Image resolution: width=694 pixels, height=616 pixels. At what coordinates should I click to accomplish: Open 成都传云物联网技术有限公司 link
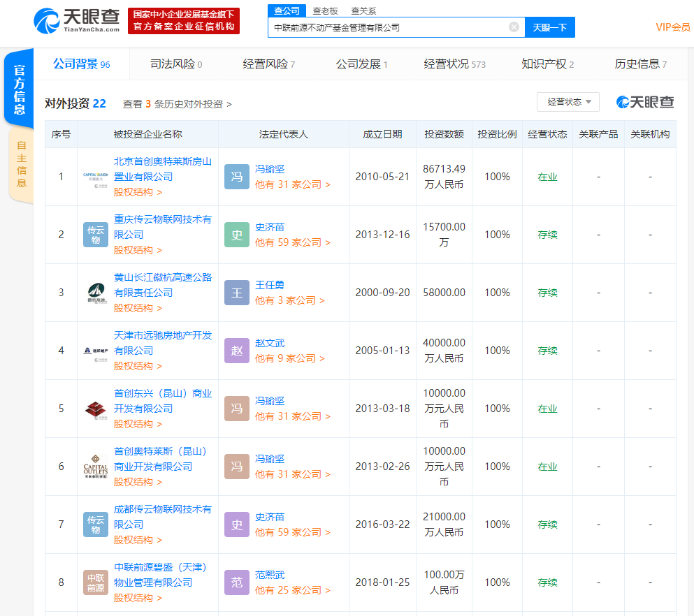pyautogui.click(x=162, y=517)
